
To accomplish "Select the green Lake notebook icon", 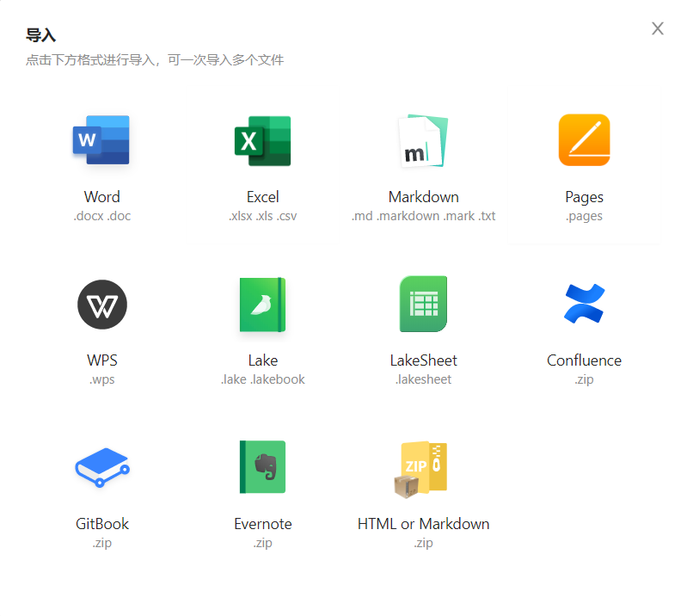I will (x=263, y=305).
